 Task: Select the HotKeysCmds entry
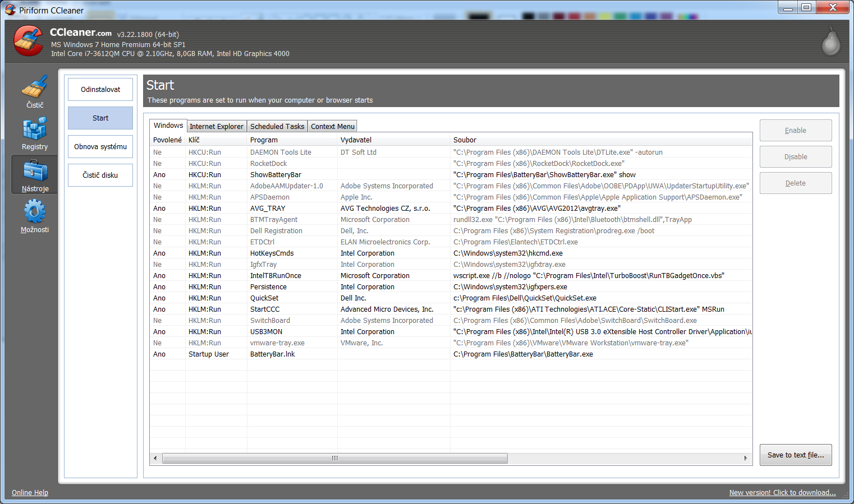click(451, 253)
